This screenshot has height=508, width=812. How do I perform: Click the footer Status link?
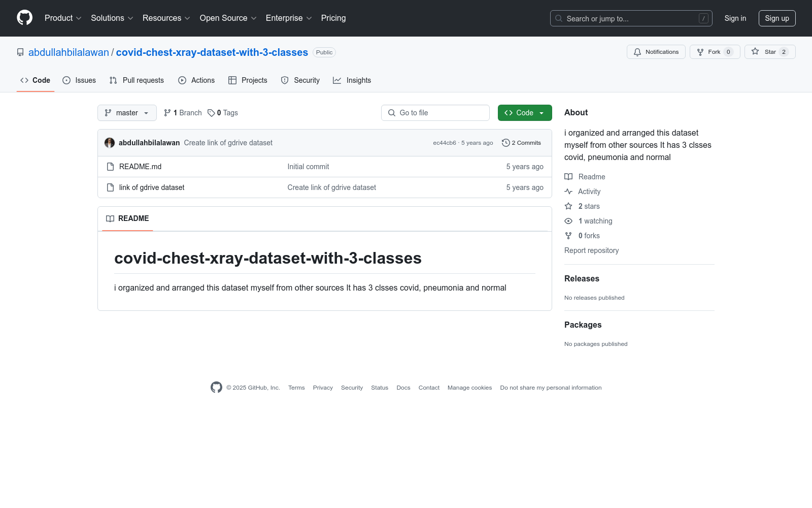point(380,388)
